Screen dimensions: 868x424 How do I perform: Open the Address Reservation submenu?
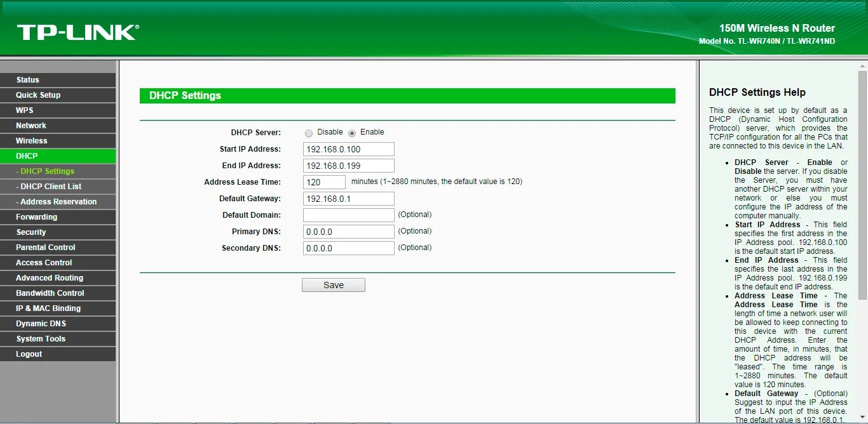pos(58,202)
